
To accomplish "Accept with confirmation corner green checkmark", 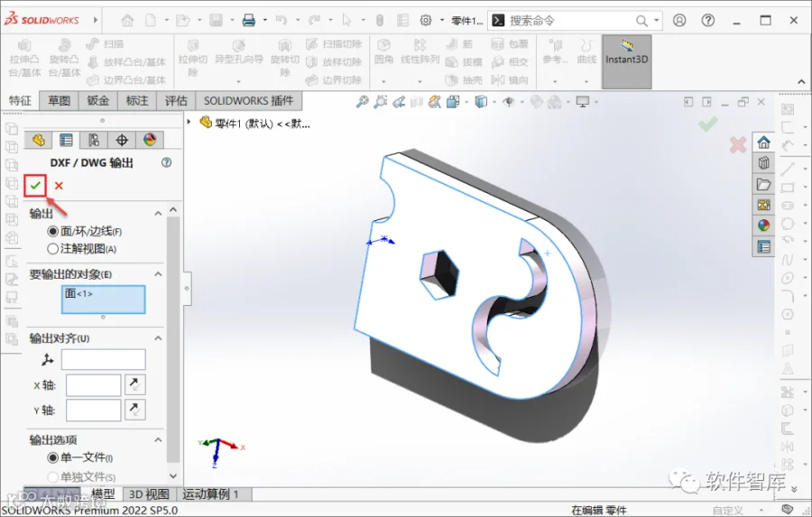I will click(708, 125).
